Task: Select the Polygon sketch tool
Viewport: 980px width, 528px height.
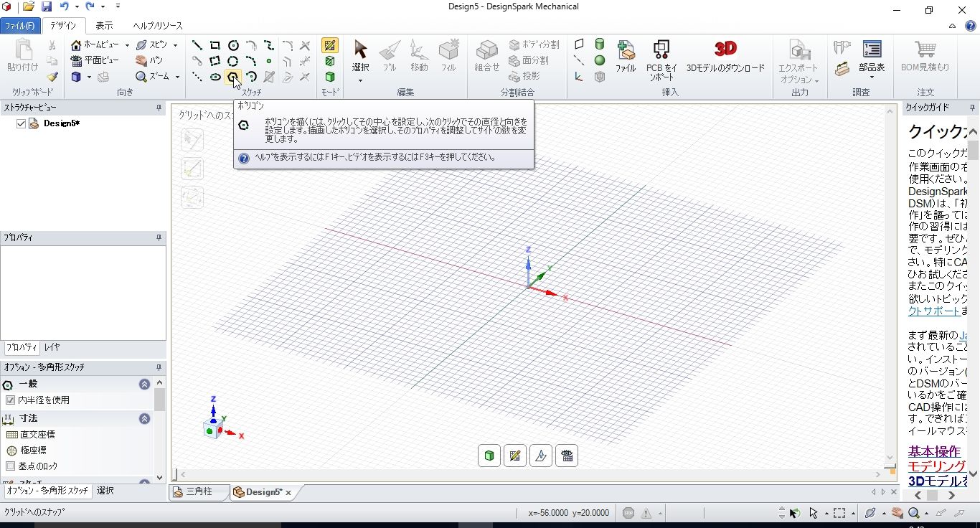Action: 233,77
